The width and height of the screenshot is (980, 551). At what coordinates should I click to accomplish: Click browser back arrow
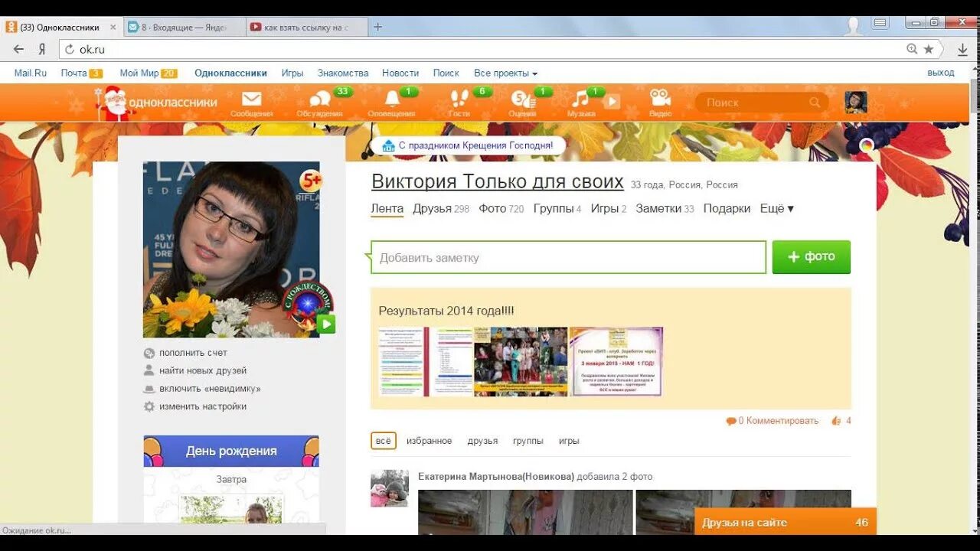(x=18, y=49)
